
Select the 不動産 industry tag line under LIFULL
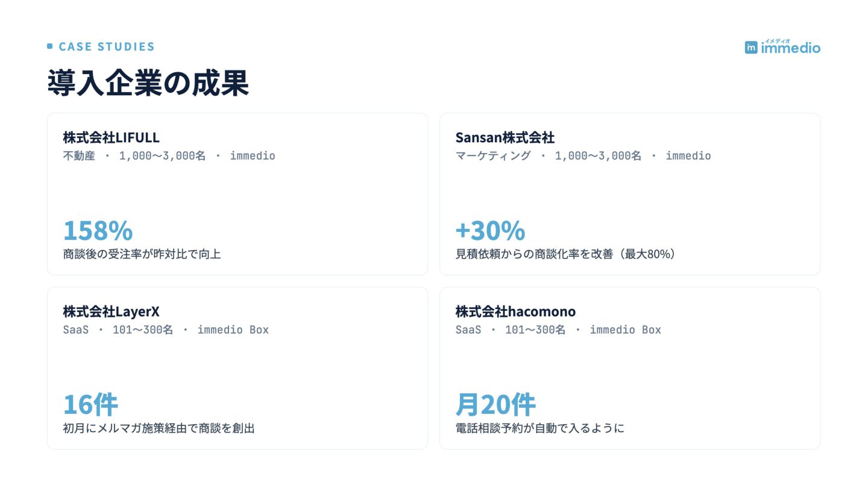pos(169,156)
